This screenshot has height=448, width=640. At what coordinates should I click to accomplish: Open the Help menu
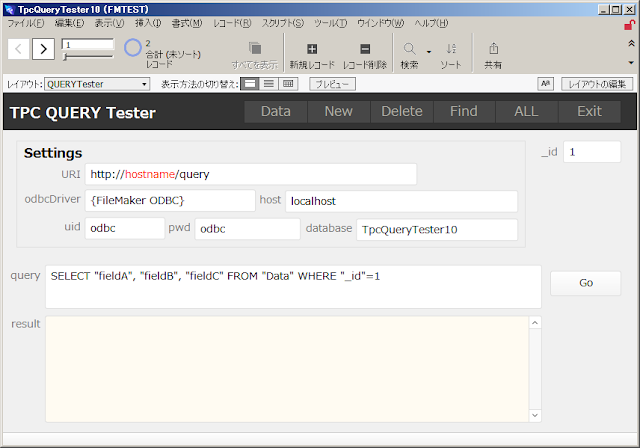coord(431,23)
